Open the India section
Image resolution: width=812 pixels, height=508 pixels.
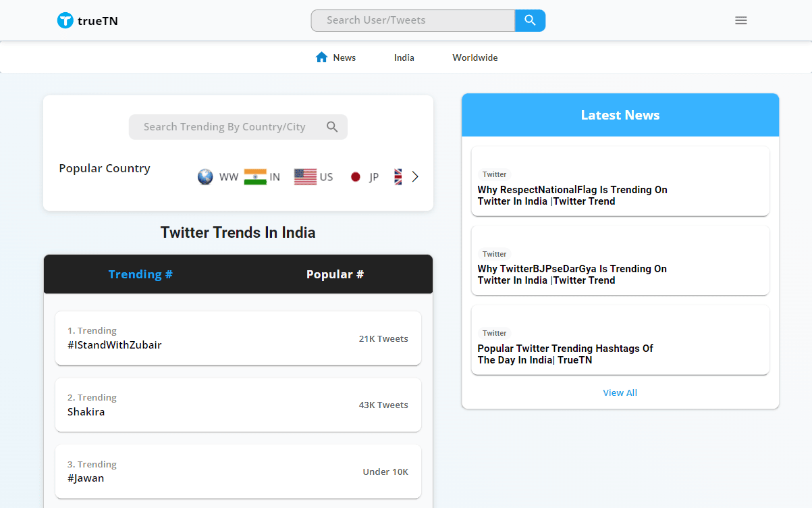[x=404, y=57]
